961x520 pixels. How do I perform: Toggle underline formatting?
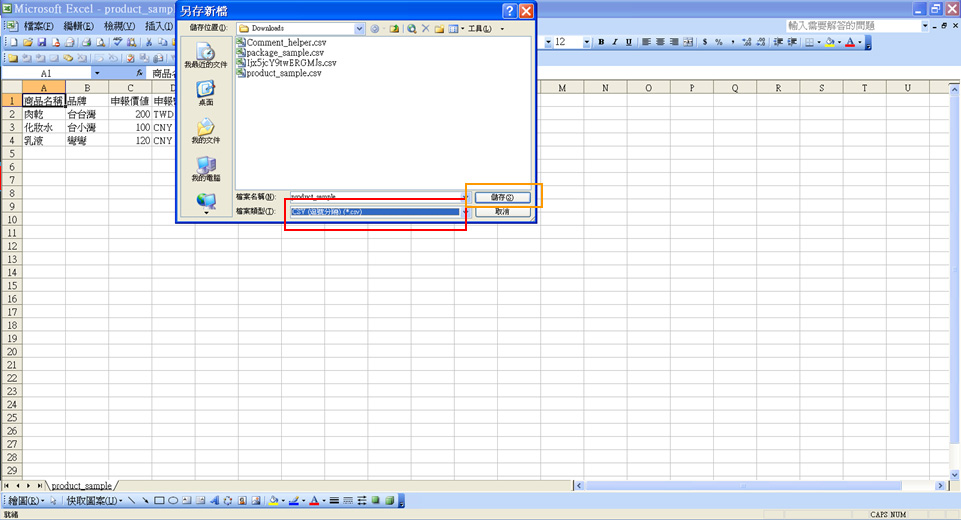tap(628, 42)
